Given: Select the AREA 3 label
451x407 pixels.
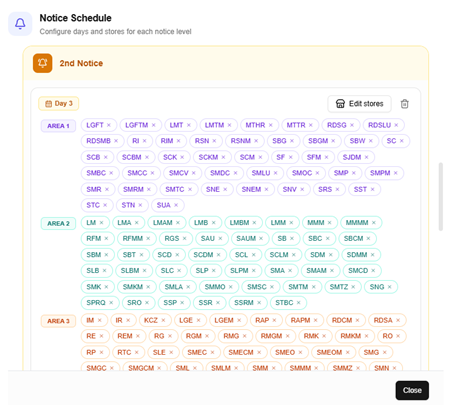Looking at the screenshot, I should pyautogui.click(x=58, y=321).
